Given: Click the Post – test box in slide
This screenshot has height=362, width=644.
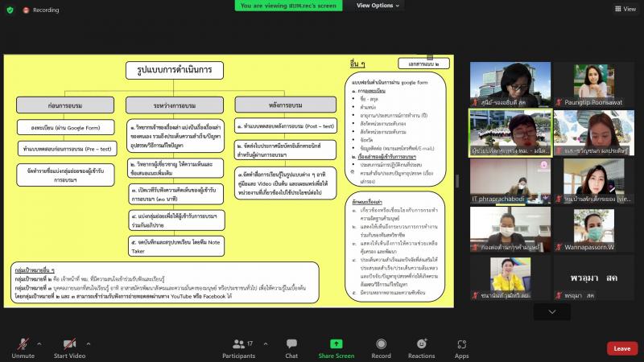Looking at the screenshot, I should [x=286, y=126].
